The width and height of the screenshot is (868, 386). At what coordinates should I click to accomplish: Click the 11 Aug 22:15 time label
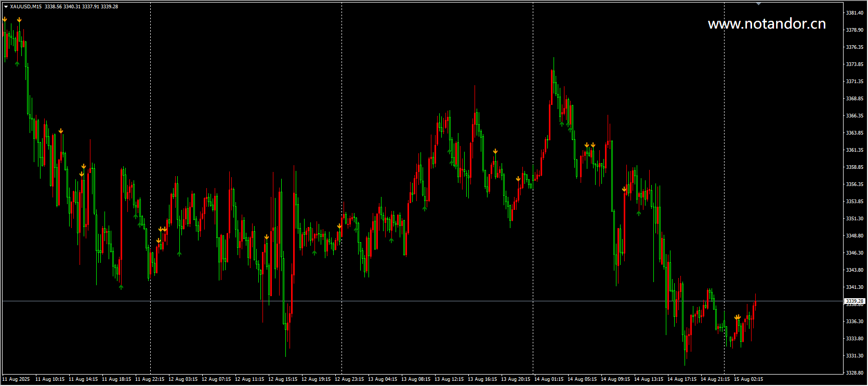click(x=150, y=379)
